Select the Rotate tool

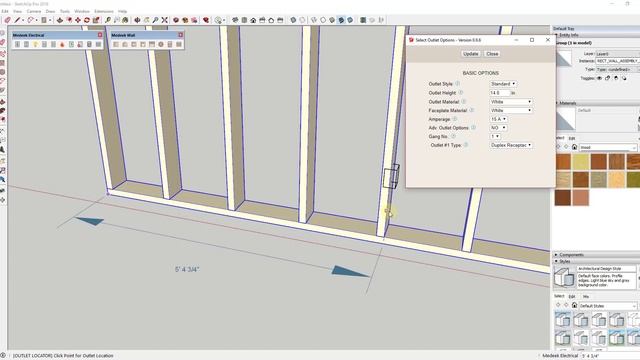pyautogui.click(x=87, y=20)
